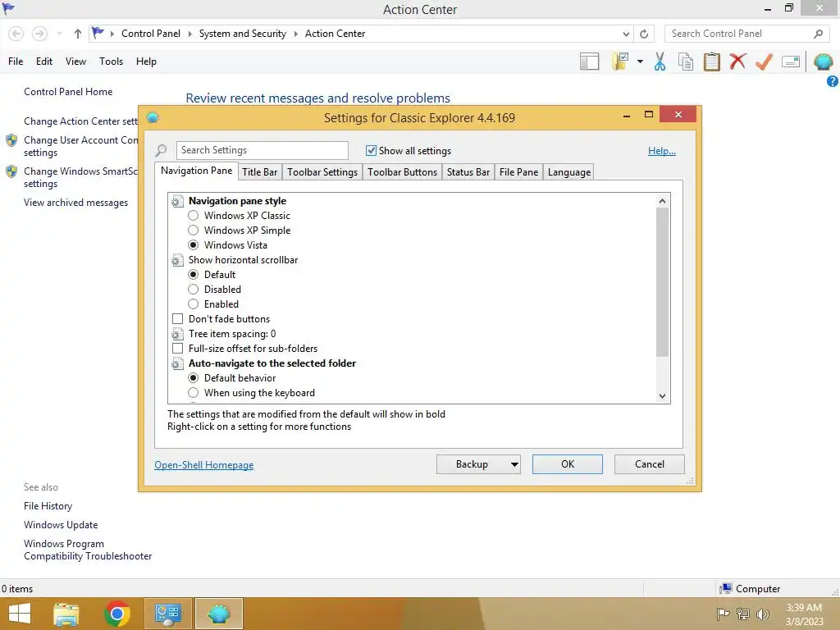Open Windows Update link

(x=61, y=525)
